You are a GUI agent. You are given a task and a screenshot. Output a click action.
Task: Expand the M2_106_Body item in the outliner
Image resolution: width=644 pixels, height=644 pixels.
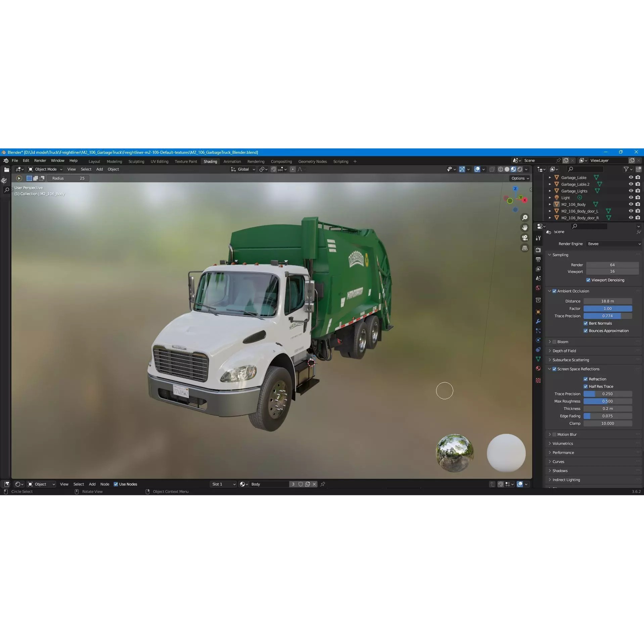[x=549, y=204]
